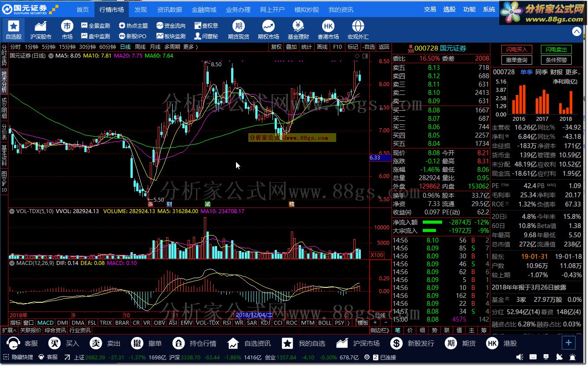Open 新股发行 dollar icon
The height and width of the screenshot is (366, 588).
coord(396,343)
